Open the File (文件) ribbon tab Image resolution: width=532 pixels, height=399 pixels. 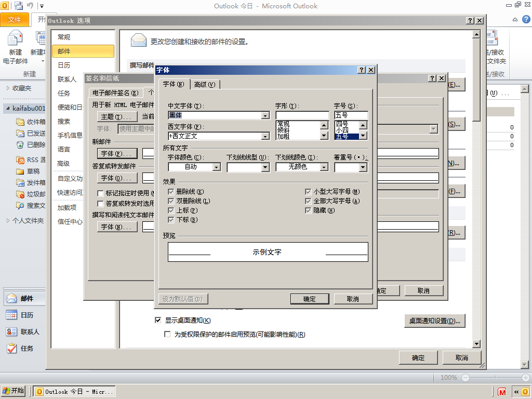15,20
